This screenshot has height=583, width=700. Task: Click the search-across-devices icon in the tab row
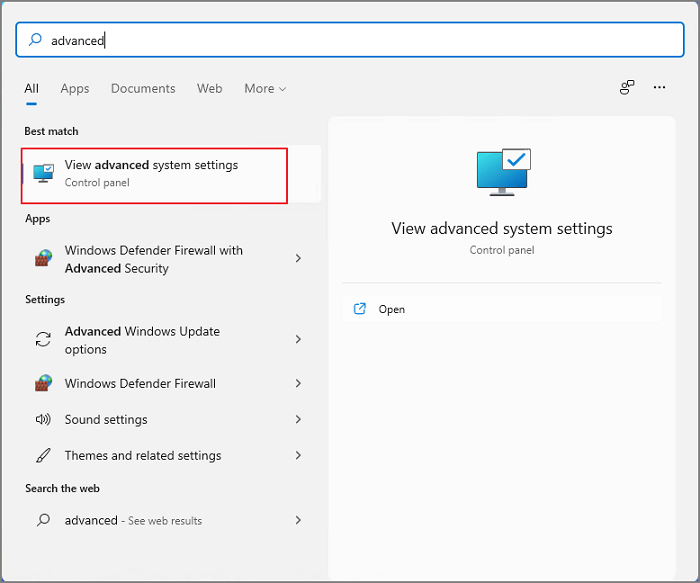(627, 88)
